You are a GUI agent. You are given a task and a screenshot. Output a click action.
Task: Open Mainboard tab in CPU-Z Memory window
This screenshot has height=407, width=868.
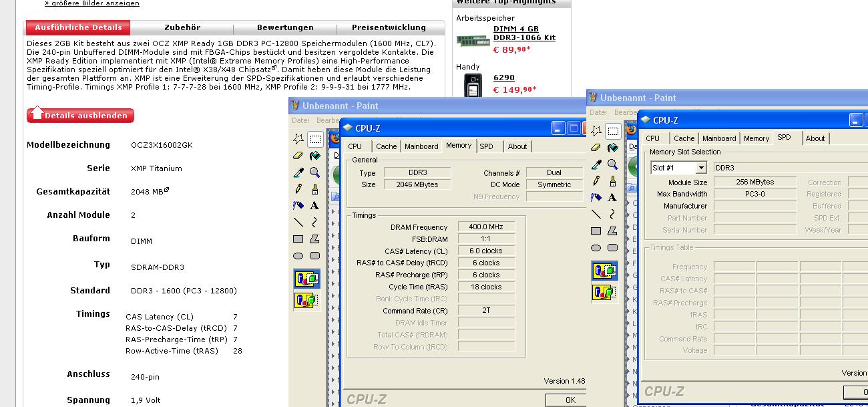pos(421,146)
